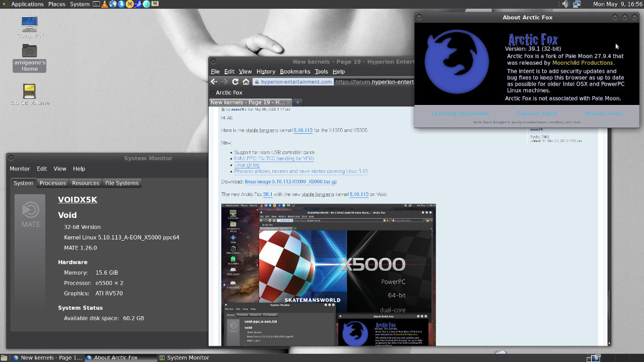This screenshot has width=644, height=362.
Task: Reload the page in Arctic Fox
Action: [x=235, y=82]
